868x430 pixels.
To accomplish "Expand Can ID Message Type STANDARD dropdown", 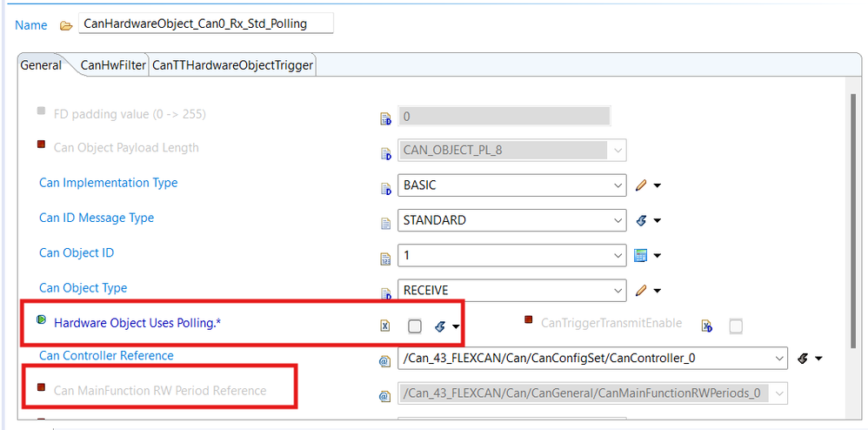I will pos(618,220).
